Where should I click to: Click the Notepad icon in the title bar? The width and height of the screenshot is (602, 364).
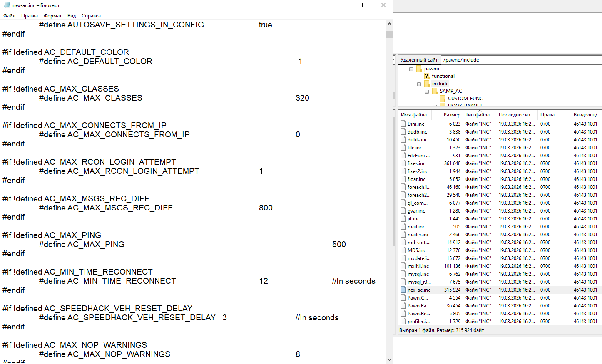7,5
